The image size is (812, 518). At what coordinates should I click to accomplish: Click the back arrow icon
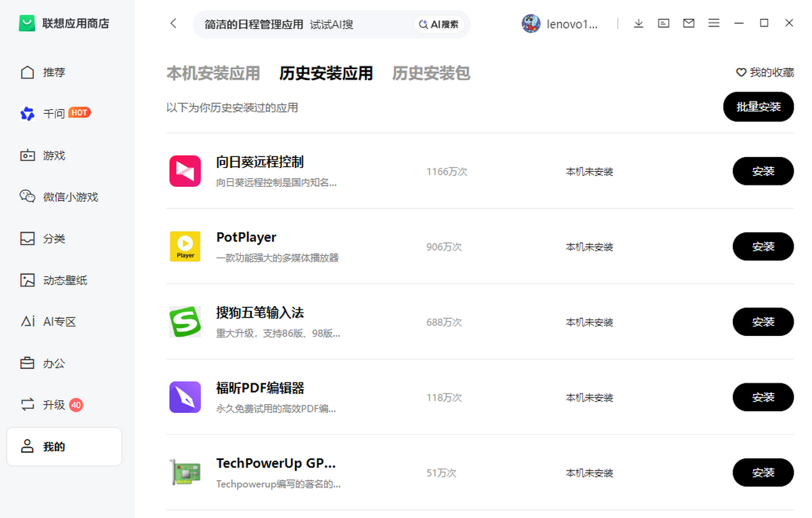click(x=173, y=24)
